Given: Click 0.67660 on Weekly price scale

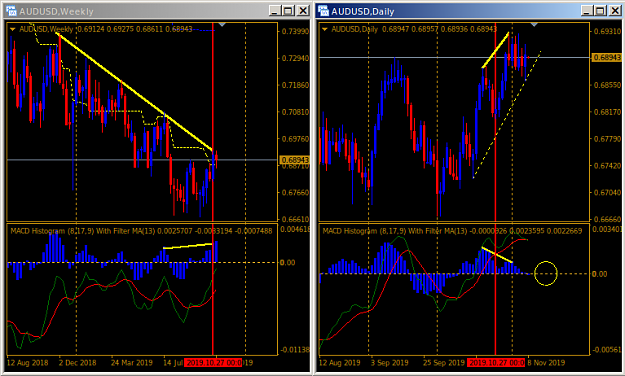Looking at the screenshot, I should click(x=295, y=193).
